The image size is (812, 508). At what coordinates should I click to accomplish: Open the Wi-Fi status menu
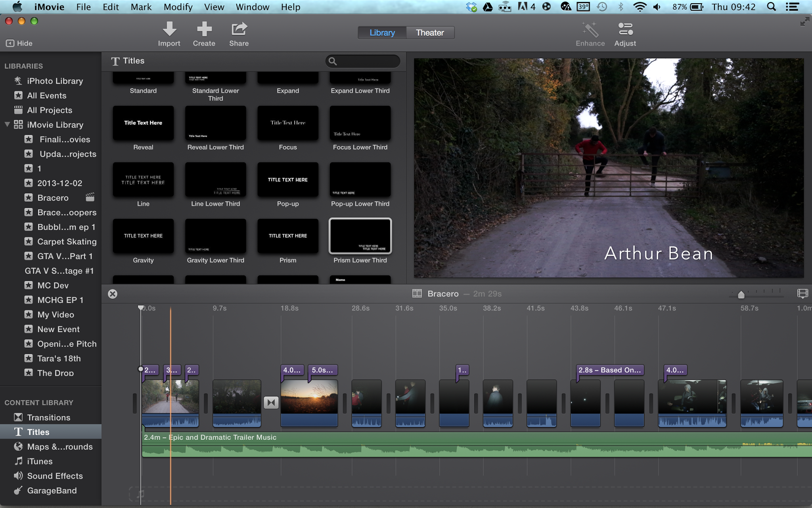point(640,7)
